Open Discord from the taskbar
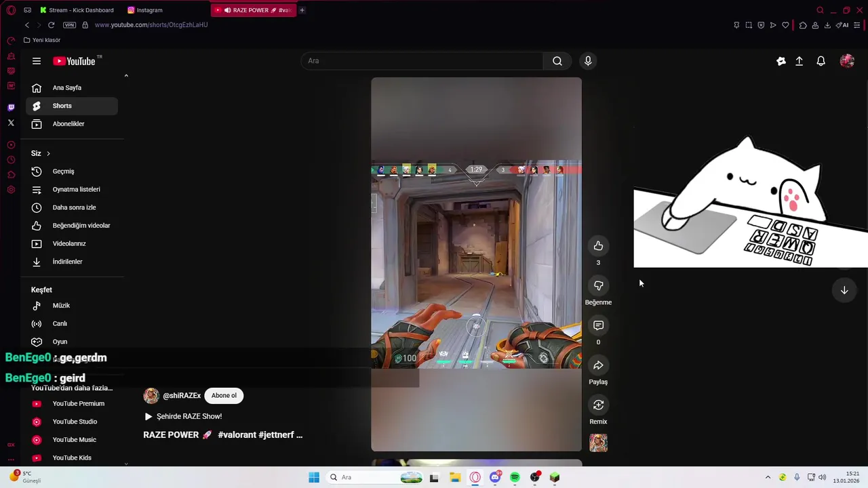Screen dimensions: 868x488 coord(495,477)
